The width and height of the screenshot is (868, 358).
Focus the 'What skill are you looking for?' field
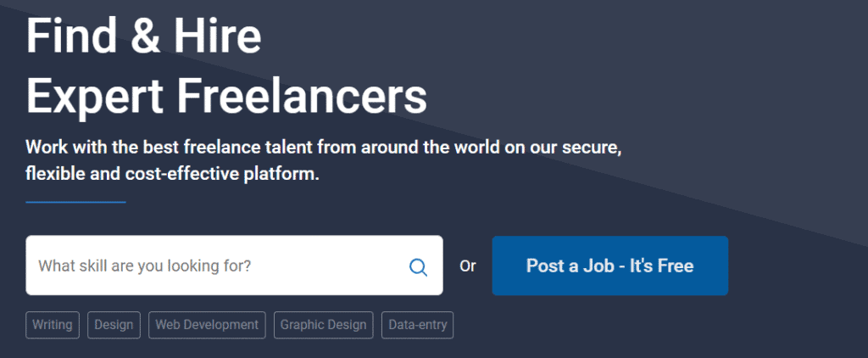click(234, 266)
